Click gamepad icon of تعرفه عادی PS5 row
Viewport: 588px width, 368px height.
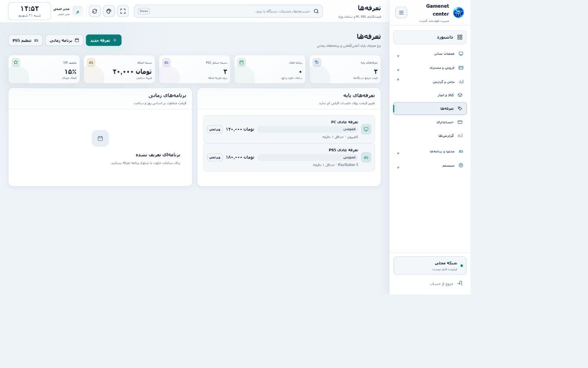click(x=366, y=158)
